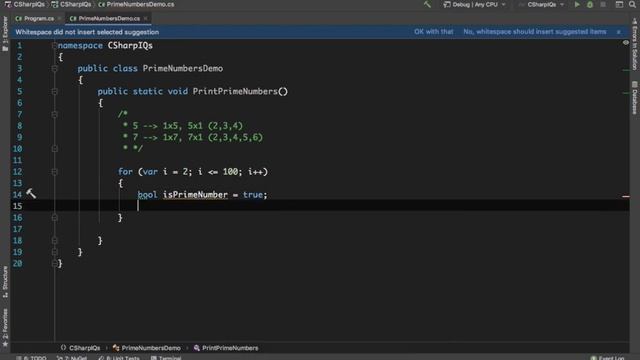Click the 'OK with that' link
This screenshot has width=640, height=360.
[433, 32]
